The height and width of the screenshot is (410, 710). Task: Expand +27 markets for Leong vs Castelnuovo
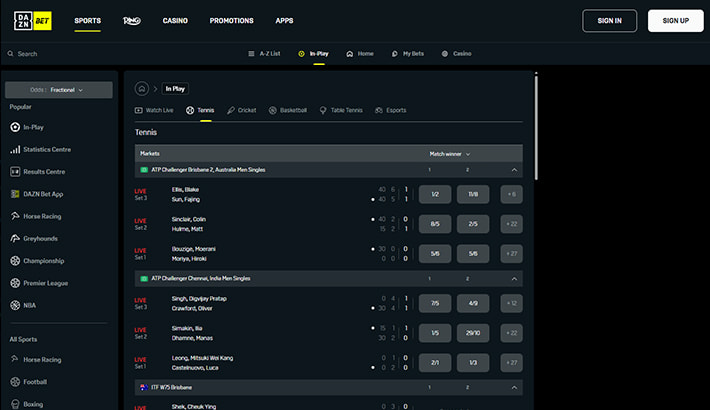(511, 362)
